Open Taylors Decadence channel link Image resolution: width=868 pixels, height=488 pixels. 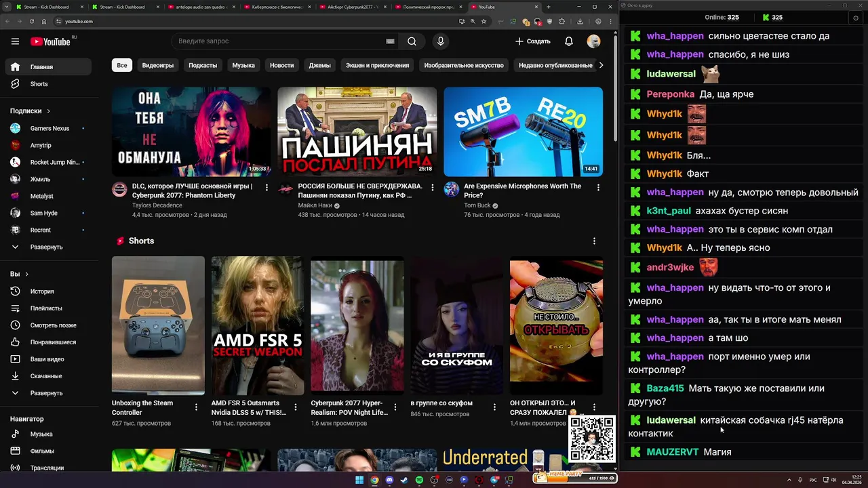[157, 205]
